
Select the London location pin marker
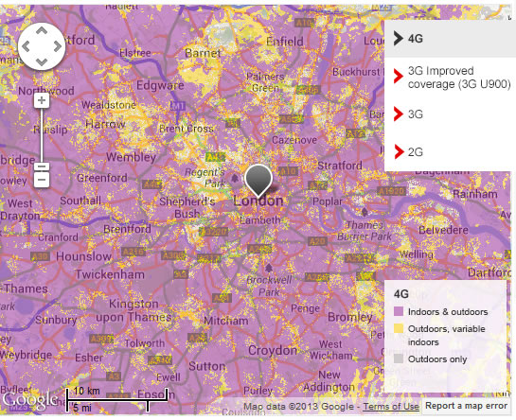point(258,181)
